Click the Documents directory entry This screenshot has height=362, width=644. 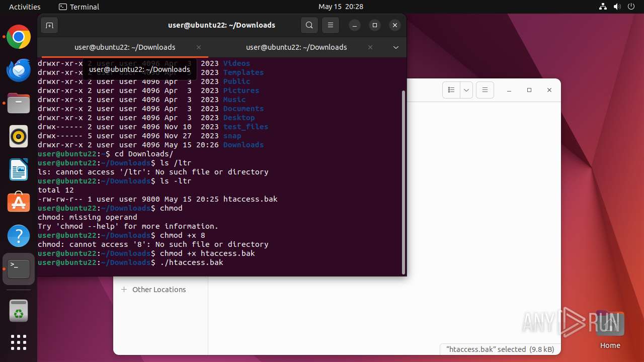(244, 109)
